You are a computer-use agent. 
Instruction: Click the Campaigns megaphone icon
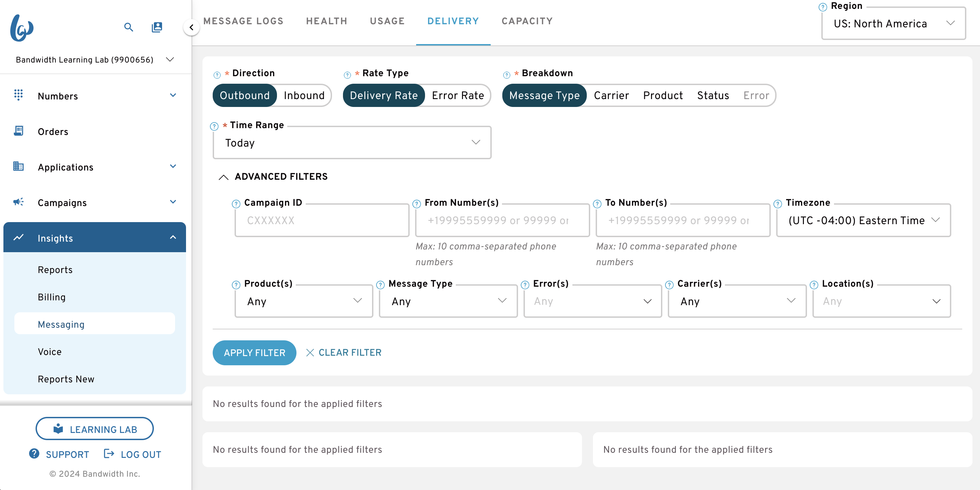[x=18, y=202]
